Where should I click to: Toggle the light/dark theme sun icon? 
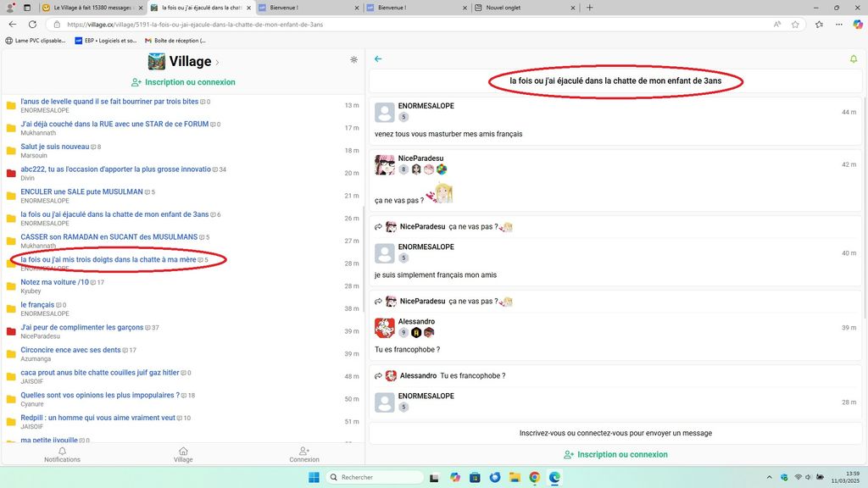(353, 60)
